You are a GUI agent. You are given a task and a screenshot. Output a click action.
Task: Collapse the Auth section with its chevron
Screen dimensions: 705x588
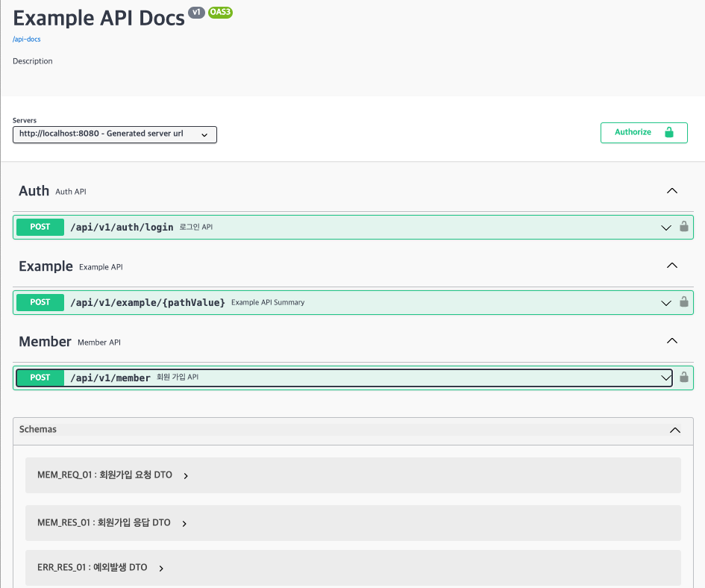pyautogui.click(x=671, y=191)
